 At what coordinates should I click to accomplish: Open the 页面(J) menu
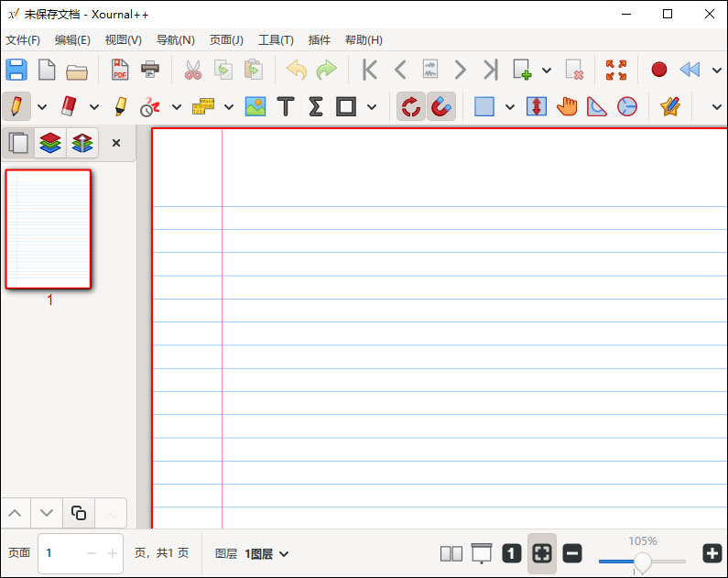226,40
